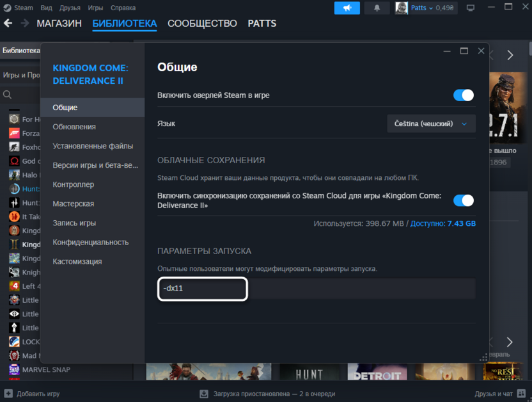This screenshot has width=532, height=402.
Task: Open the Справка menu
Action: click(x=123, y=8)
